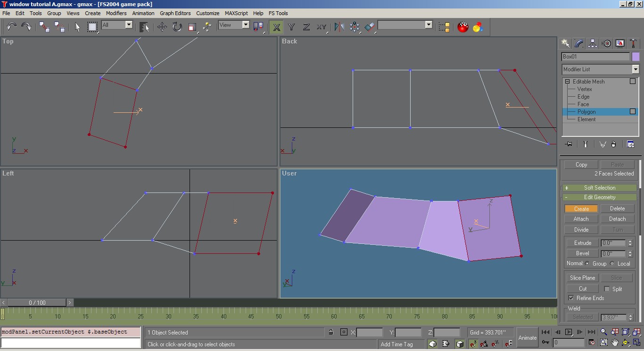Collapse the Editable Mesh tree node
This screenshot has width=644, height=351.
pyautogui.click(x=568, y=82)
